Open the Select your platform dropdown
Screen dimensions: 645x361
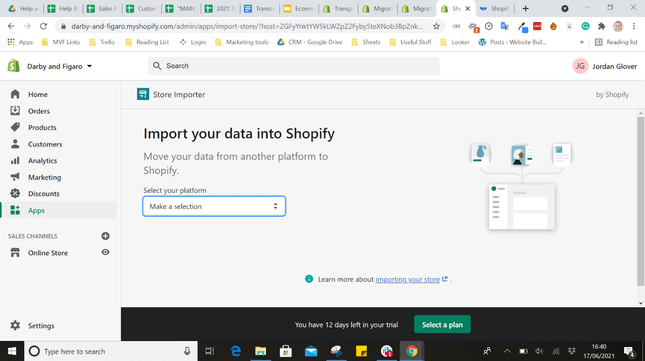pyautogui.click(x=214, y=206)
